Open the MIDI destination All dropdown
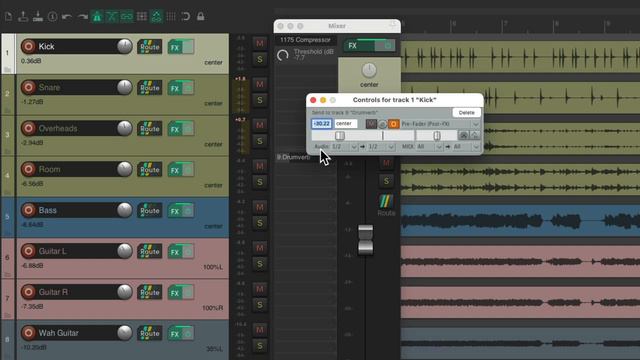The image size is (640, 360). click(466, 147)
